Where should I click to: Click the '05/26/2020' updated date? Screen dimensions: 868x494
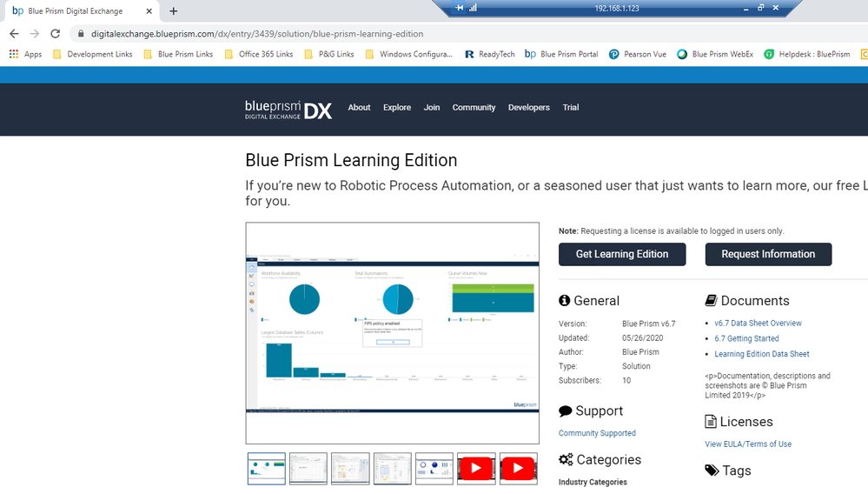click(x=643, y=337)
